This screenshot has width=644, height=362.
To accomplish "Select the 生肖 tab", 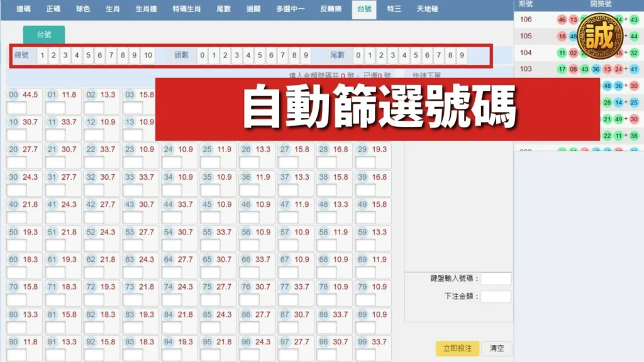I will pyautogui.click(x=113, y=9).
